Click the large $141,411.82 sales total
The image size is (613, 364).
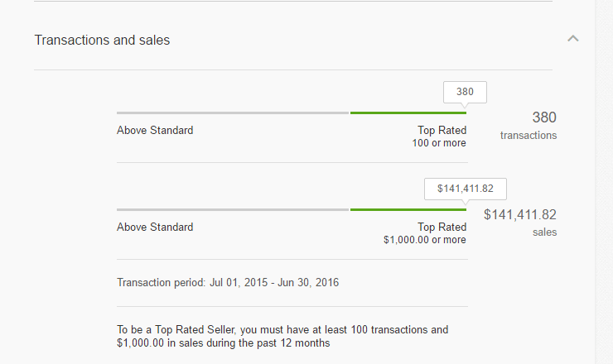coord(520,214)
